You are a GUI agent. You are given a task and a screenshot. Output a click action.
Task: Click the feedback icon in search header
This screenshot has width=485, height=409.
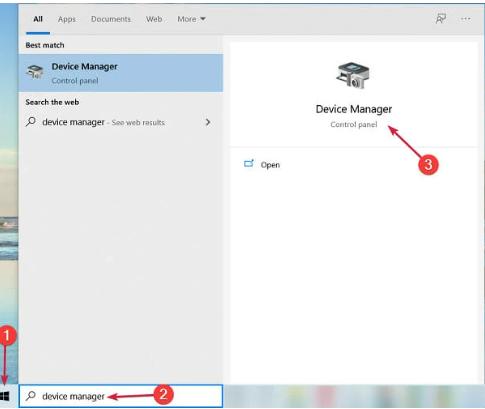(x=441, y=19)
